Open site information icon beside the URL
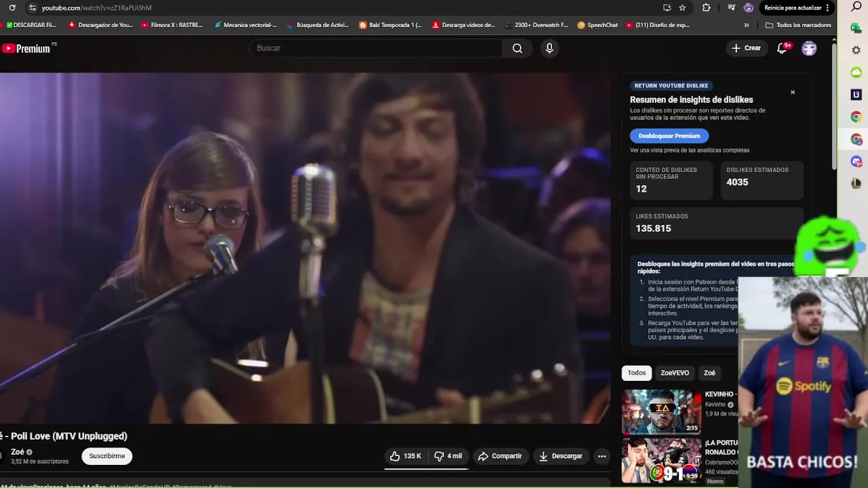The width and height of the screenshot is (868, 488). (x=32, y=7)
